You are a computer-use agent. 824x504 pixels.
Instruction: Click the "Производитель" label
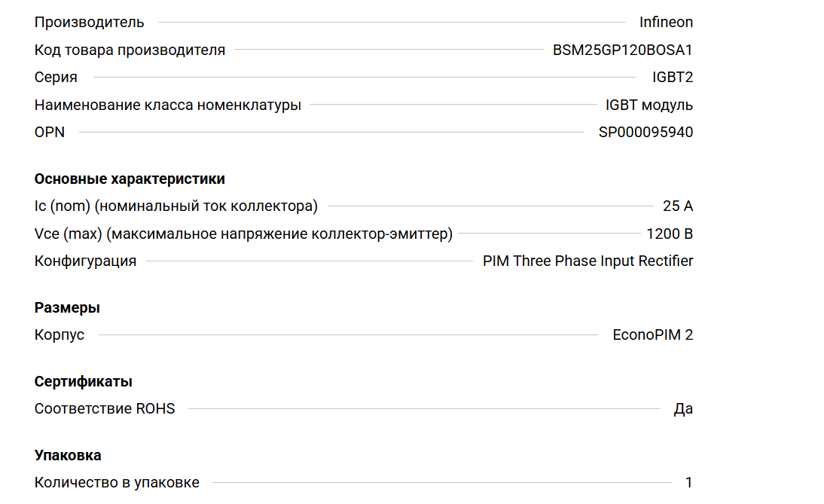89,23
